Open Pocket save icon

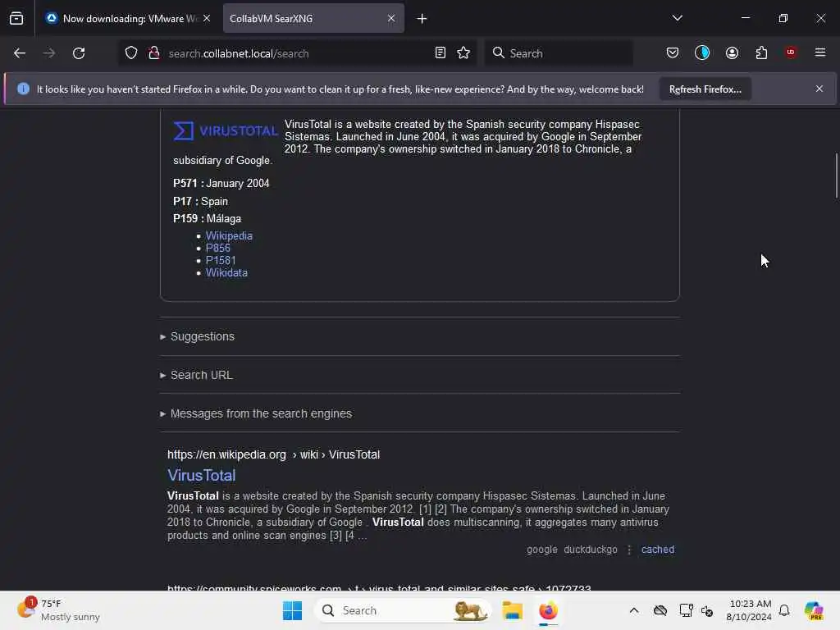point(673,52)
